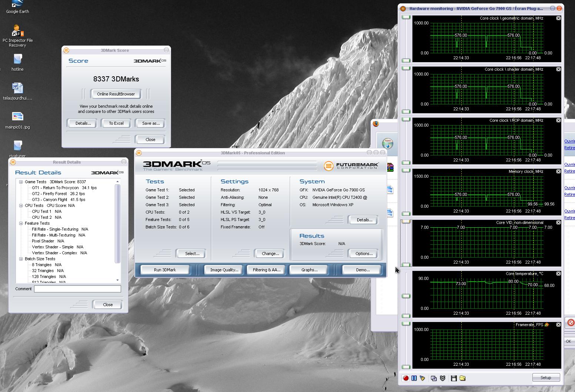Save the monitoring graph with the floppy icon

(x=454, y=378)
